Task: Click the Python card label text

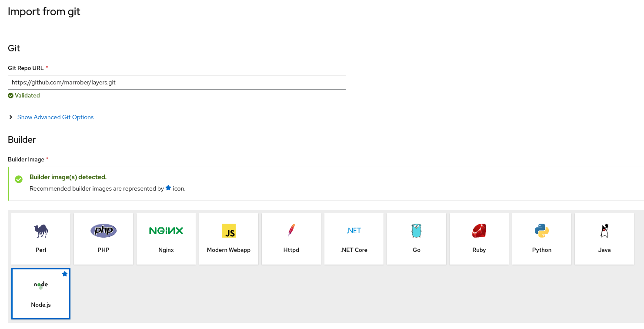Action: 542,250
